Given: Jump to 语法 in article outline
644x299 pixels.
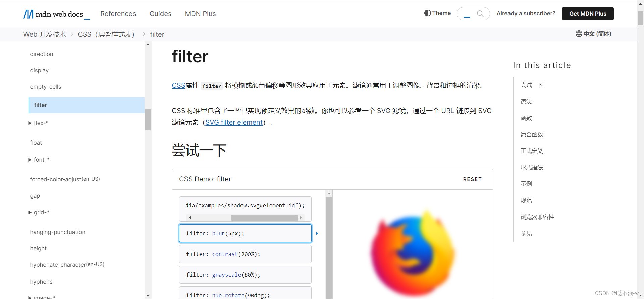Looking at the screenshot, I should tap(526, 102).
